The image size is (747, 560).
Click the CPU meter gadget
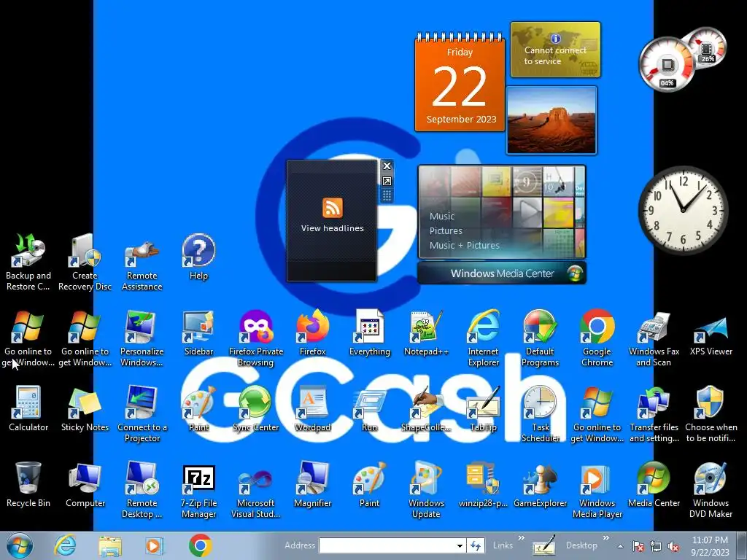click(668, 65)
